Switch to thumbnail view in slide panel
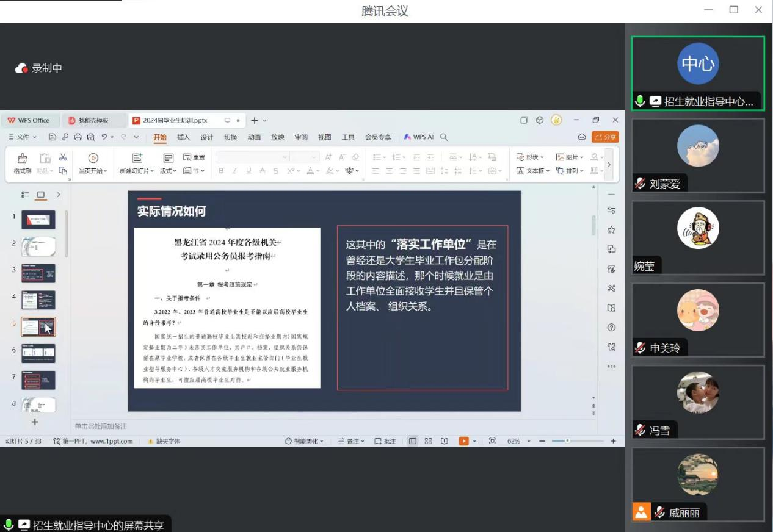Screen dimensions: 773x532 41,195
